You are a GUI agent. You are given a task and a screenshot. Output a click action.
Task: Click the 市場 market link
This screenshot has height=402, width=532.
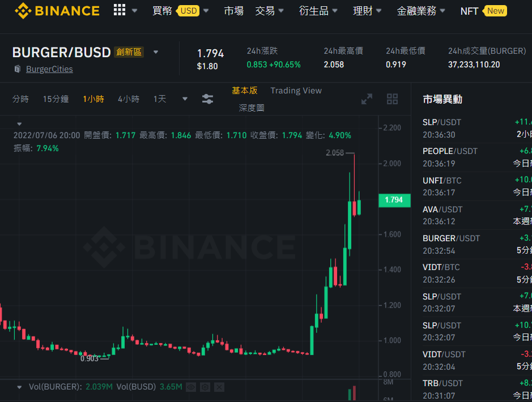(234, 11)
